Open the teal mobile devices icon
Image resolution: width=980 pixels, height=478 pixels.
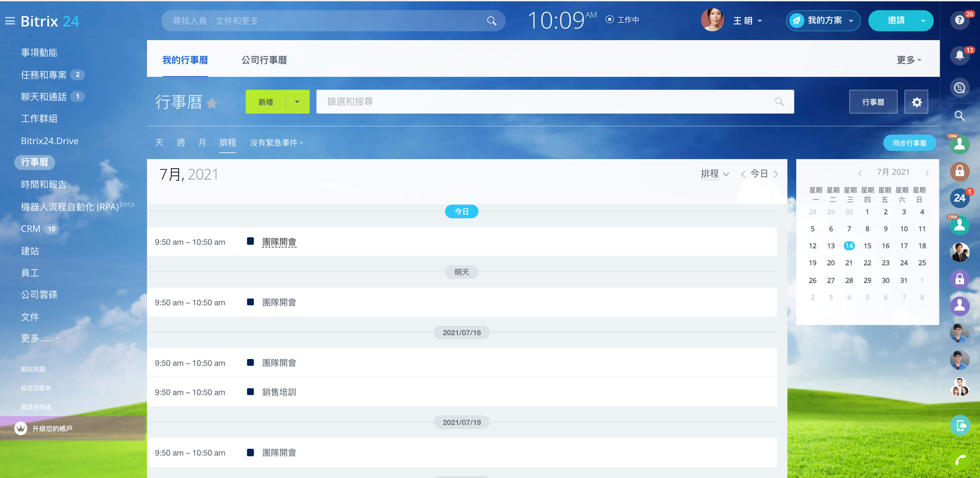point(960,425)
